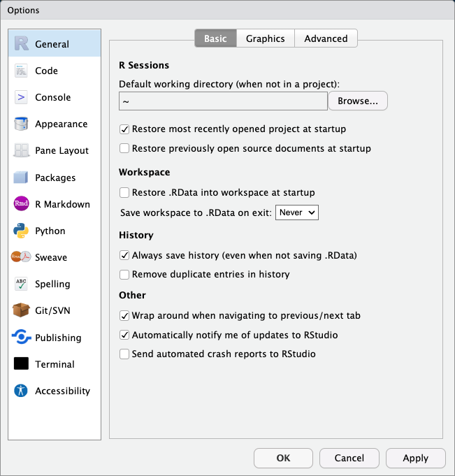Expand Save workspace to .RData dropdown
The width and height of the screenshot is (455, 476).
[297, 212]
